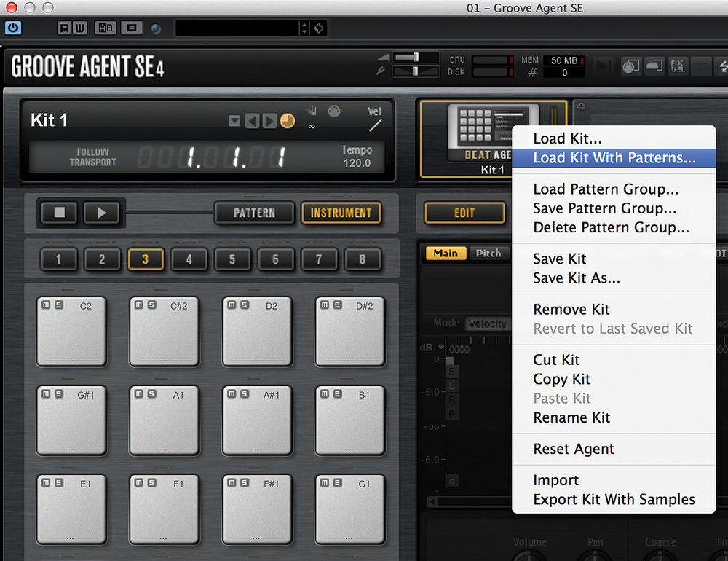Select pad group 8
The width and height of the screenshot is (728, 561).
coord(363,259)
